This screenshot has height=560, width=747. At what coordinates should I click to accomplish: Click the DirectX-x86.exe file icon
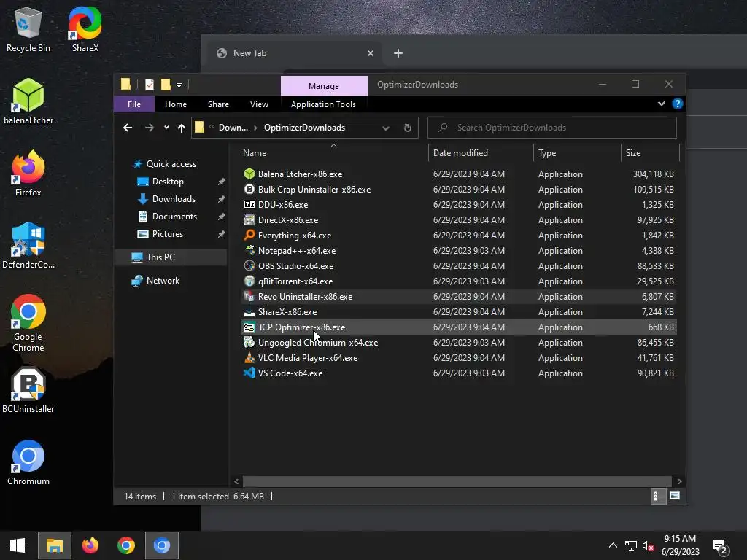coord(249,219)
